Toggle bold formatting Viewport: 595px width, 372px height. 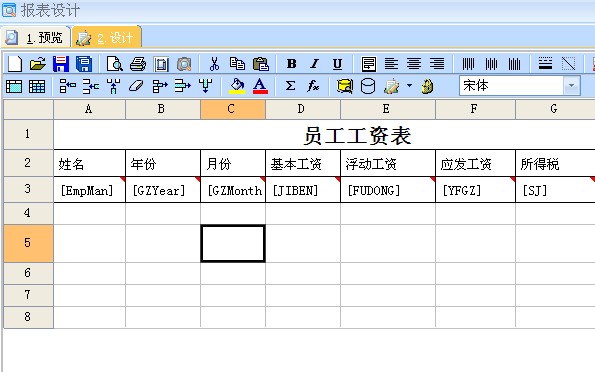291,64
